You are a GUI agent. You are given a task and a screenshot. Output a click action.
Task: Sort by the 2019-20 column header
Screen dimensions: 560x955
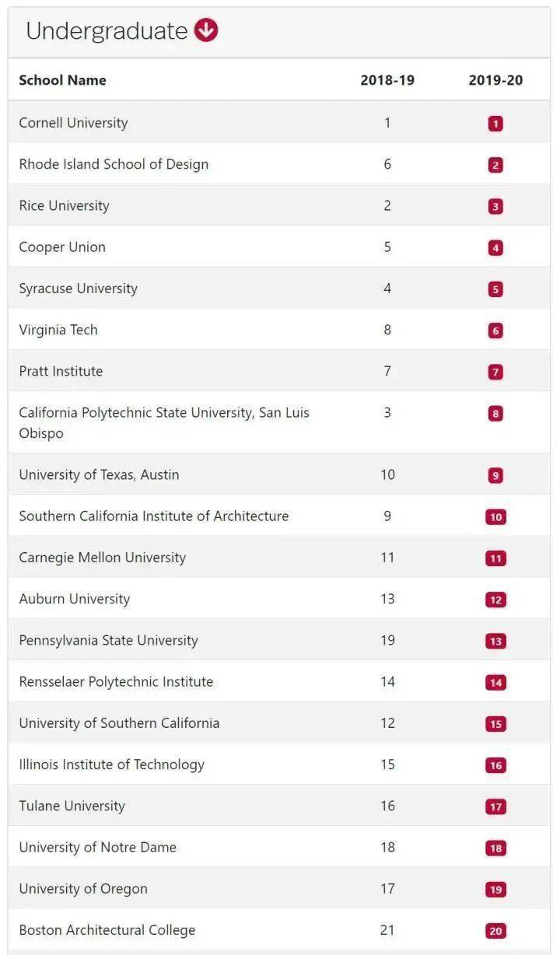(x=495, y=80)
